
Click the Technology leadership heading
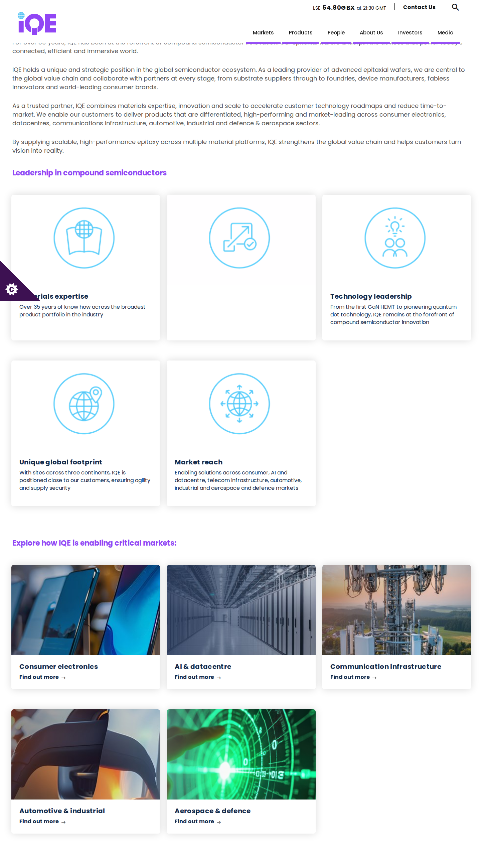(371, 296)
